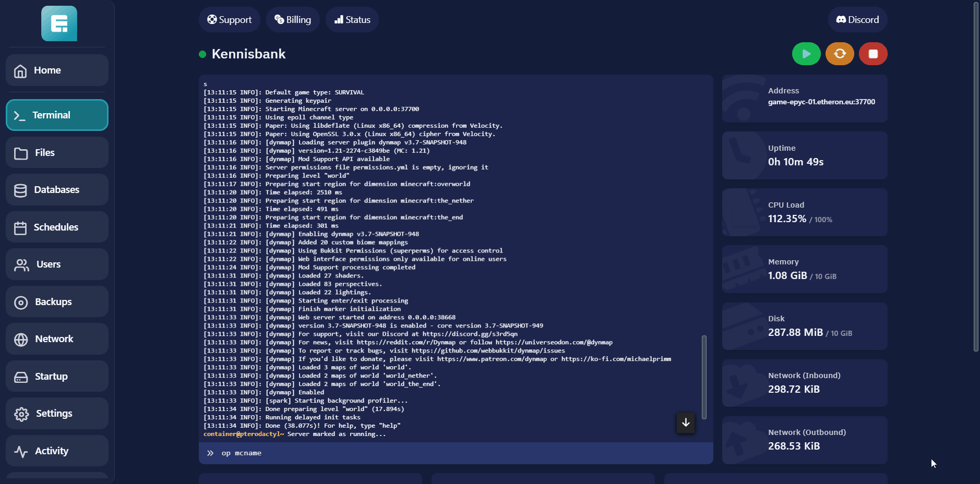The image size is (980, 484).
Task: Click the panel logo at top left
Action: tap(59, 24)
